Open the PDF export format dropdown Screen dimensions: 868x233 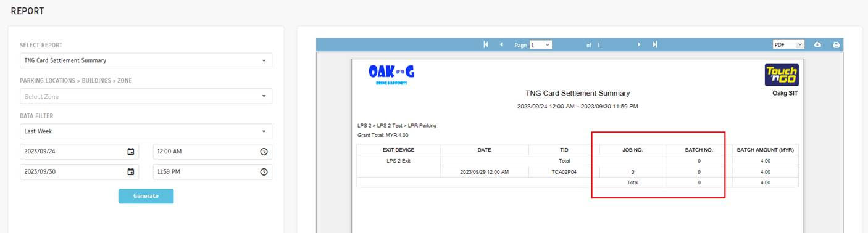pos(788,45)
